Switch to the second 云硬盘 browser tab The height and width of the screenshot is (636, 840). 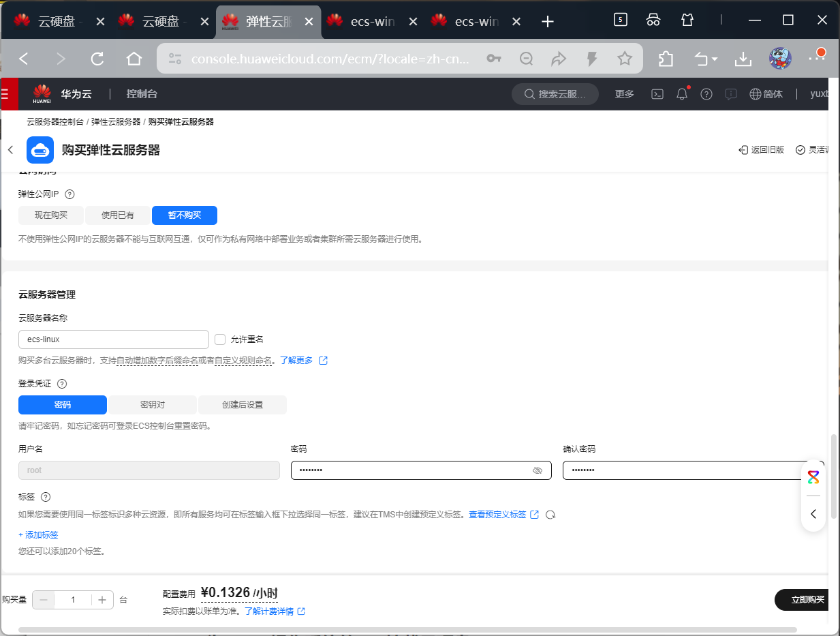point(160,22)
